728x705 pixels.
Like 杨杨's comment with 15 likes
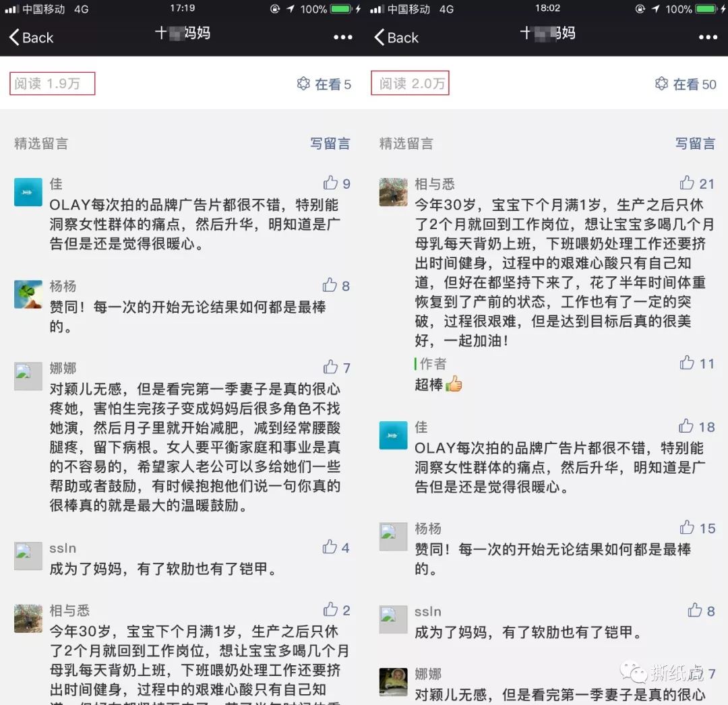[687, 527]
